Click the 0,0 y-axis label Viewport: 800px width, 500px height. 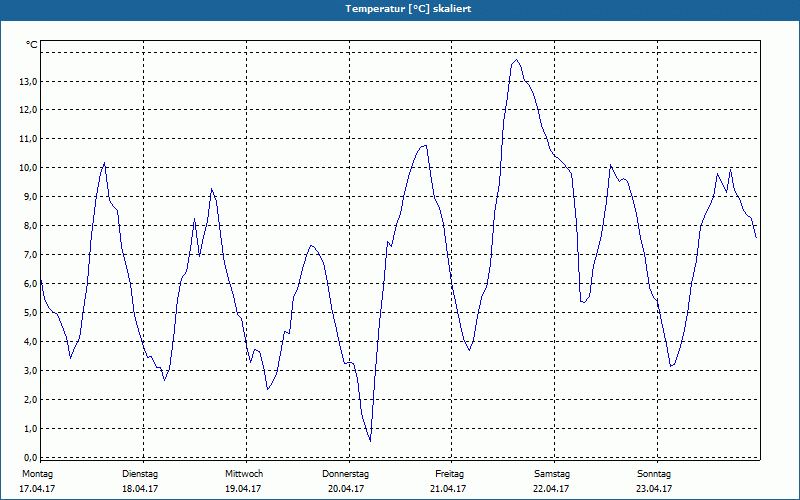coord(30,457)
